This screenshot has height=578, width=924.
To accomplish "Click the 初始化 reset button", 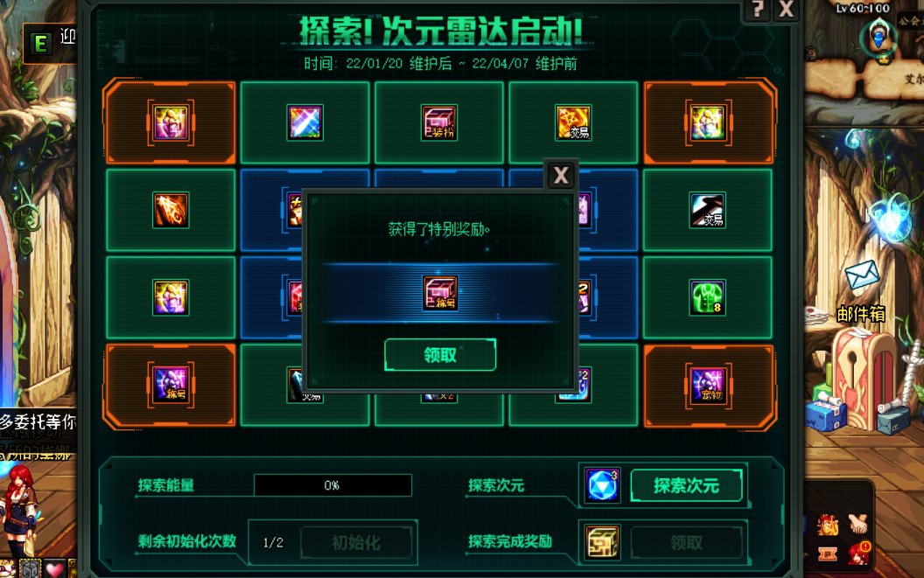I will (x=356, y=542).
